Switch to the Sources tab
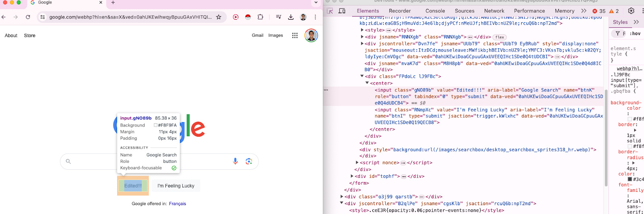The image size is (644, 214). [x=464, y=11]
